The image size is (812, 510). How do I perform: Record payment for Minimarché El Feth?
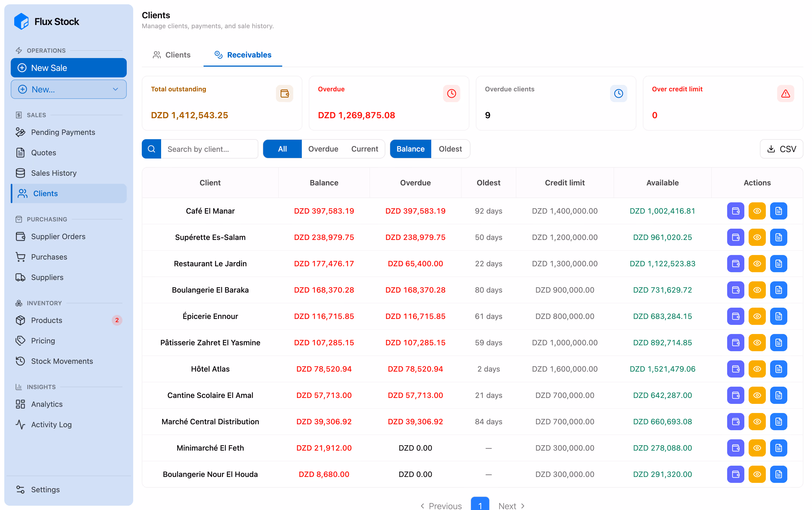coord(735,448)
